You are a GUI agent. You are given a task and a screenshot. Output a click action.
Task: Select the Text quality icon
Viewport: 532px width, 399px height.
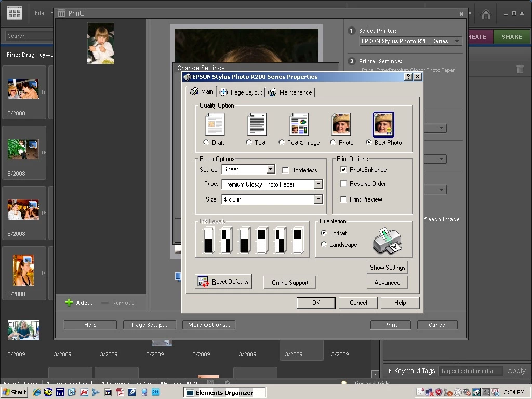tap(257, 124)
